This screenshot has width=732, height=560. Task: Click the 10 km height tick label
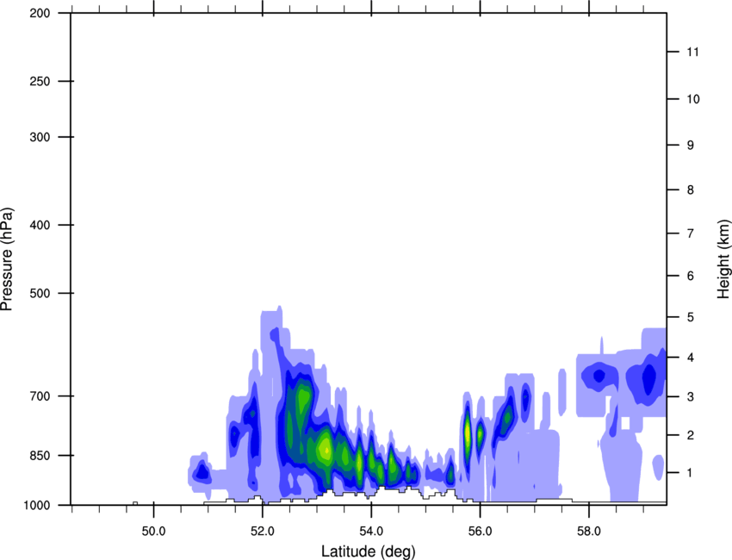pyautogui.click(x=693, y=99)
